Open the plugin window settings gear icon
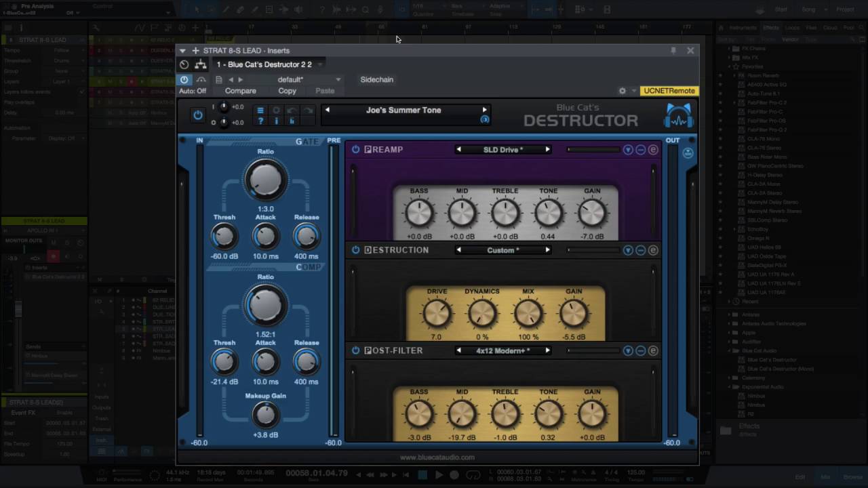 623,91
